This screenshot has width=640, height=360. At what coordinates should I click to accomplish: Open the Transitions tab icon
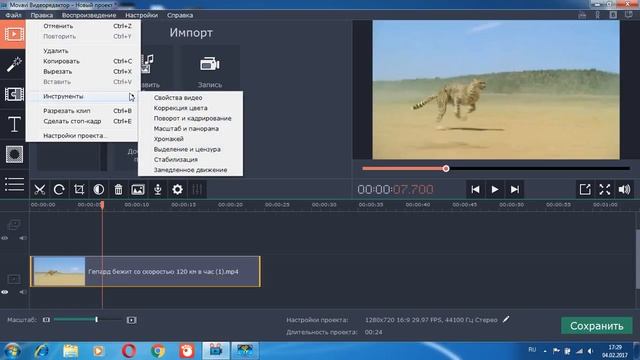click(14, 94)
